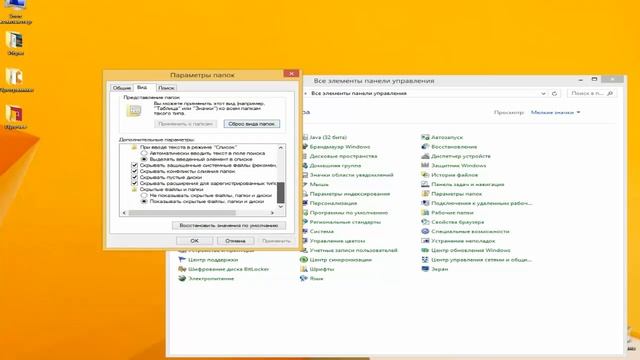
Task: Switch to Поиск tab
Action: point(166,88)
